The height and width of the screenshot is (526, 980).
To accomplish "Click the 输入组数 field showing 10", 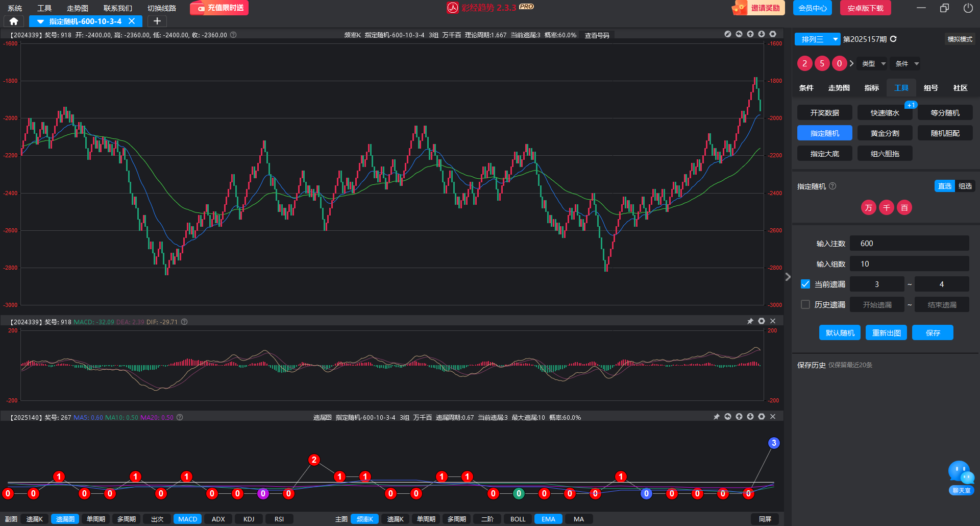I will point(910,264).
